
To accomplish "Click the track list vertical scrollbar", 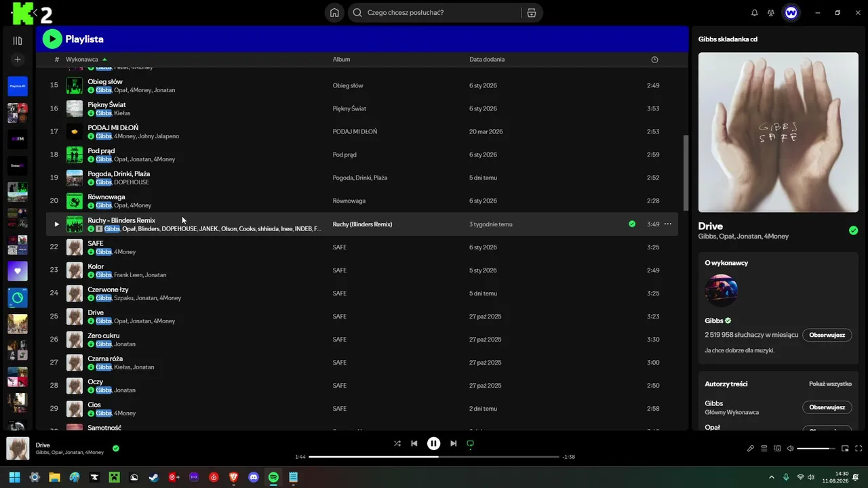I will point(685,173).
